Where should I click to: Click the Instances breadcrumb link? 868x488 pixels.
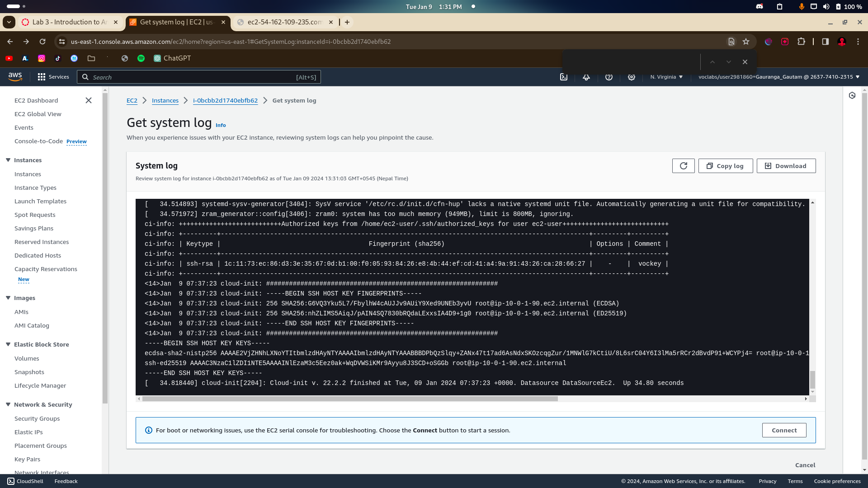(x=165, y=100)
